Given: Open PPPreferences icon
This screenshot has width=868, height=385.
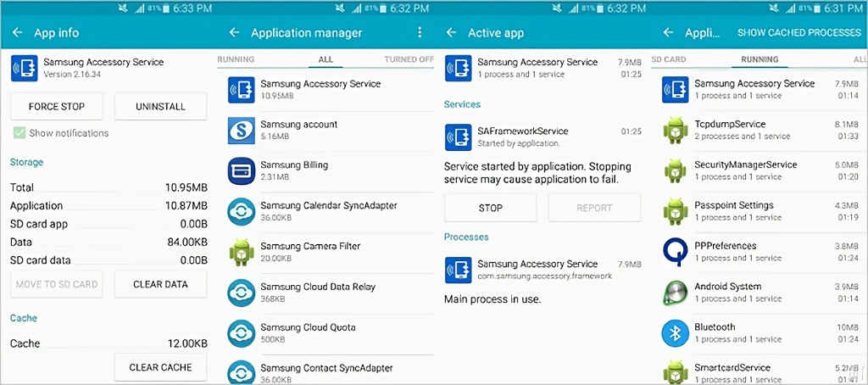Looking at the screenshot, I should 676,252.
